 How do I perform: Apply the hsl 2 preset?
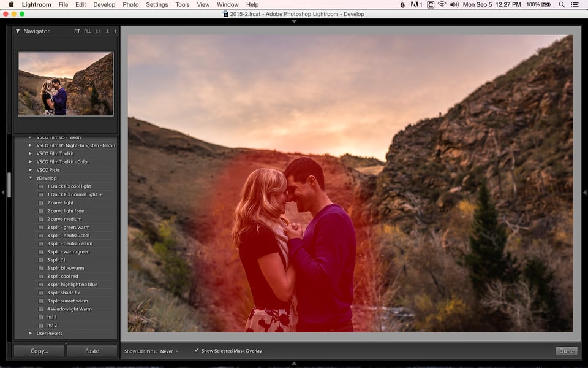(x=52, y=325)
